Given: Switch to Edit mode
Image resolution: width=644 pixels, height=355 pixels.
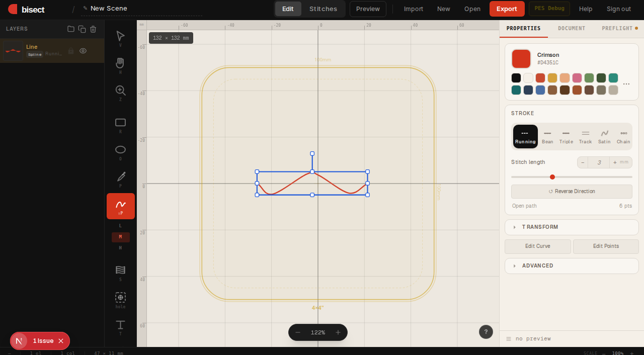Looking at the screenshot, I should click(x=288, y=9).
